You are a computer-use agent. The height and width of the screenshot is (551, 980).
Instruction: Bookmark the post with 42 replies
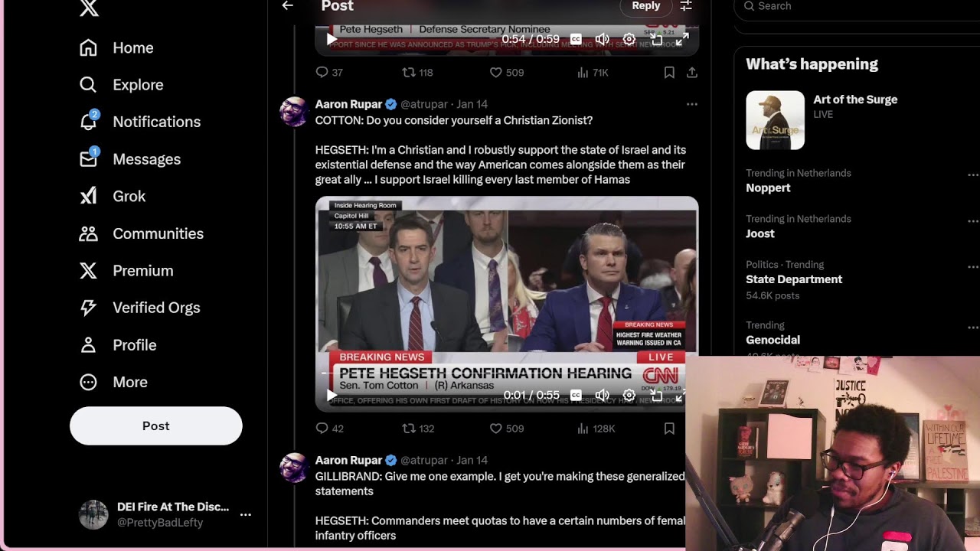click(669, 429)
